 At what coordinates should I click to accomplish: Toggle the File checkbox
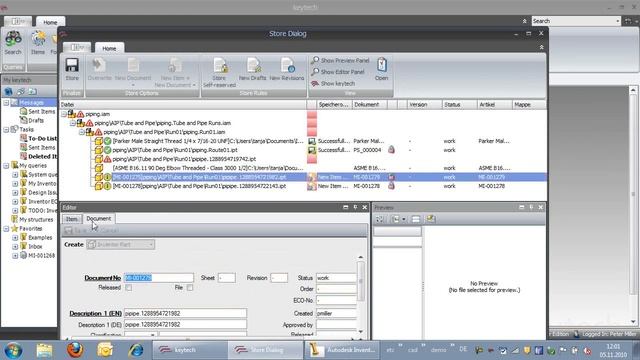[x=190, y=288]
